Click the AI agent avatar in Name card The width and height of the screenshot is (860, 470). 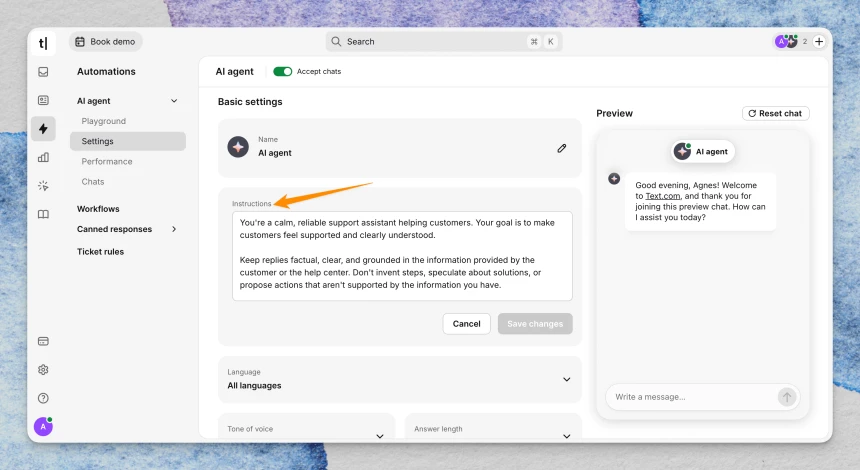pos(238,147)
